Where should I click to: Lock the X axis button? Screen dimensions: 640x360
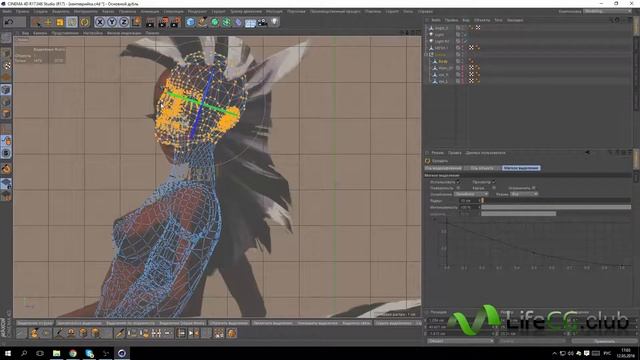[100, 22]
